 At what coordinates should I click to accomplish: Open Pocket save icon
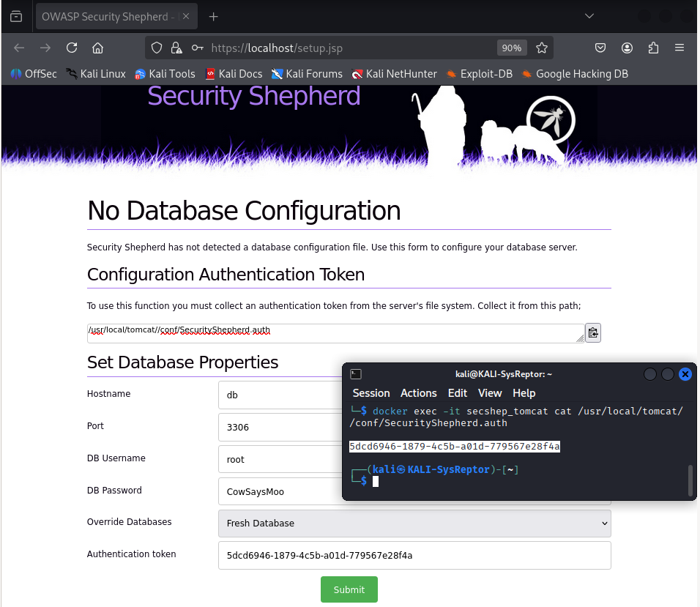(x=600, y=48)
